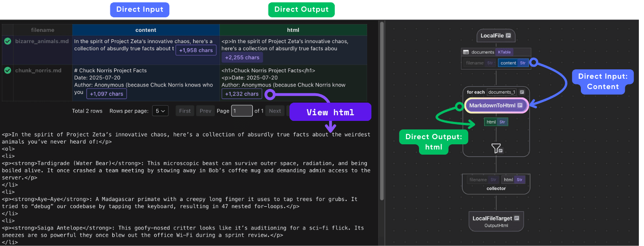The image size is (644, 246).
Task: Expand the +1,232 chars html preview
Action: pyautogui.click(x=242, y=94)
